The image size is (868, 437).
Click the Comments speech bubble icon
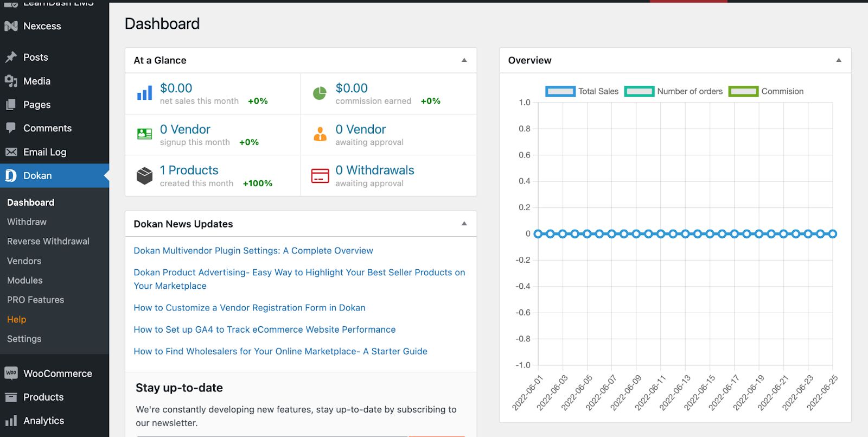point(11,128)
